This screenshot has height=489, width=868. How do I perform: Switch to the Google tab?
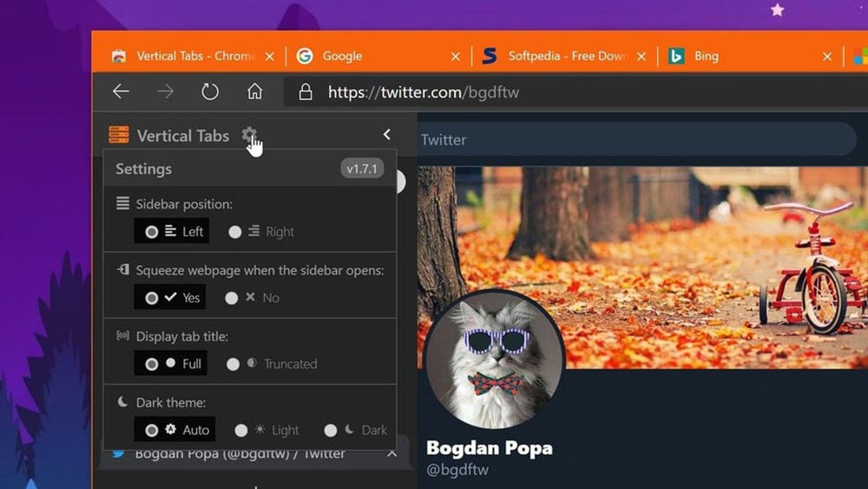click(377, 56)
